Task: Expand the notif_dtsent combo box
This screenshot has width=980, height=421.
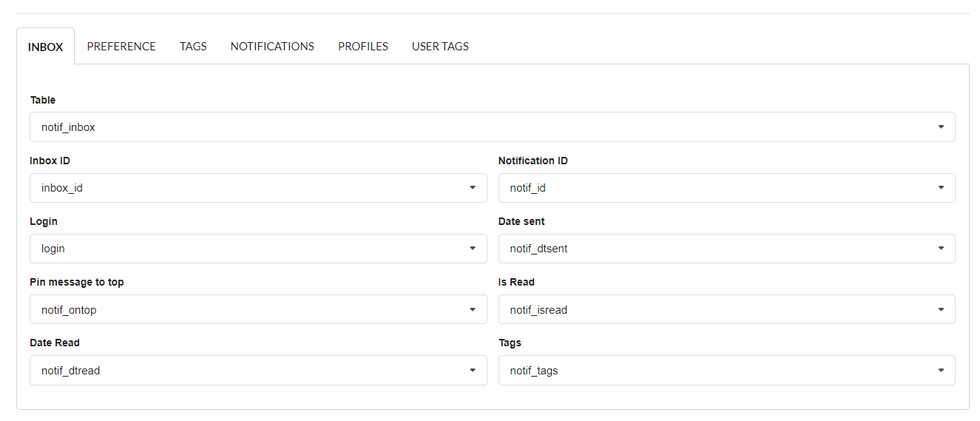Action: (726, 249)
